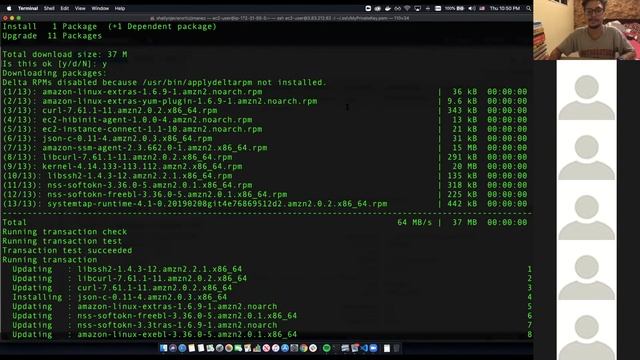Open the Apple menu

9,8
